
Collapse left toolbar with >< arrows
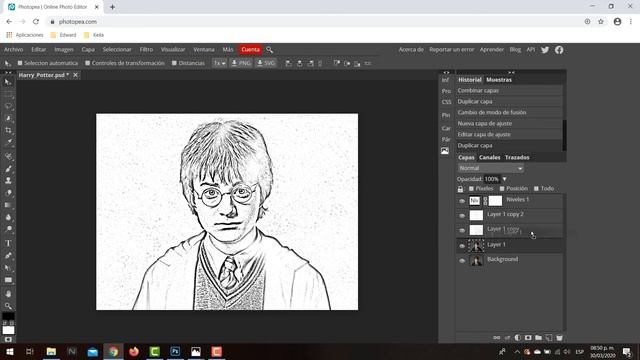[x=8, y=72]
